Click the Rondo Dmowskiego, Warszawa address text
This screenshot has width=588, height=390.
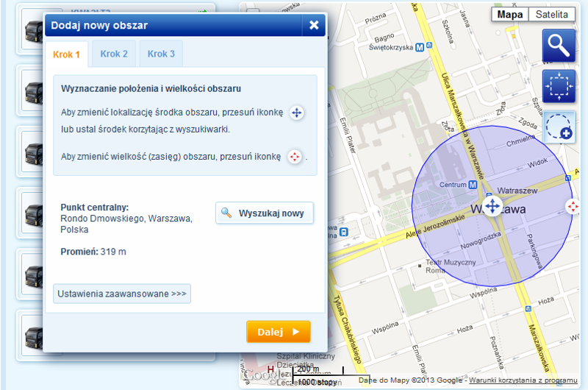[126, 224]
